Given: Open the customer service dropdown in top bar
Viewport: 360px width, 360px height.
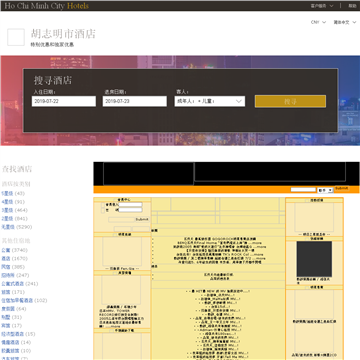Looking at the screenshot, I should pos(322,6).
